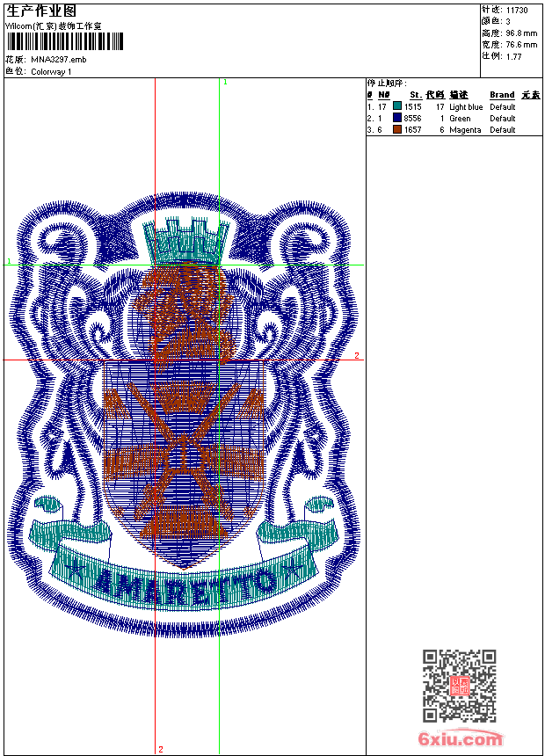Click the barcode under the studio name
Viewport: 545px width, 756px height.
point(65,42)
